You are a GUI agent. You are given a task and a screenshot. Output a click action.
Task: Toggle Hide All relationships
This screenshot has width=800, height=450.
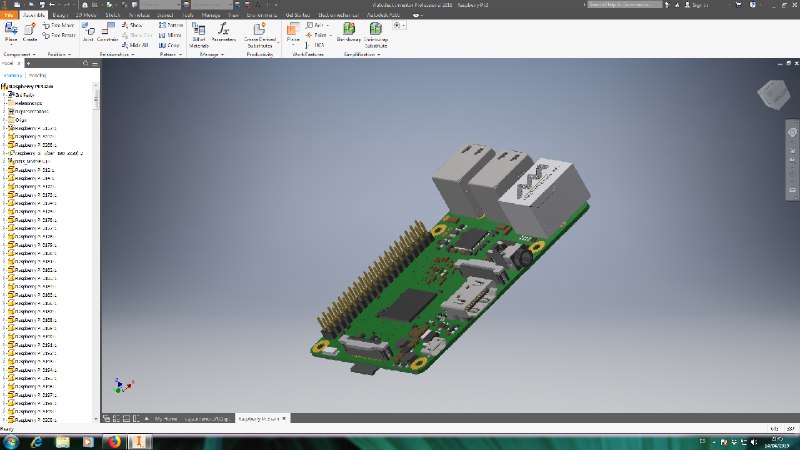click(138, 45)
